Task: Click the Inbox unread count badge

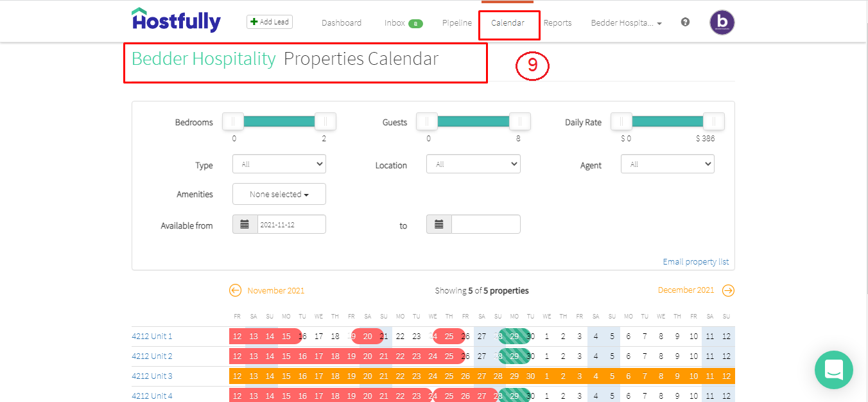Action: tap(415, 24)
